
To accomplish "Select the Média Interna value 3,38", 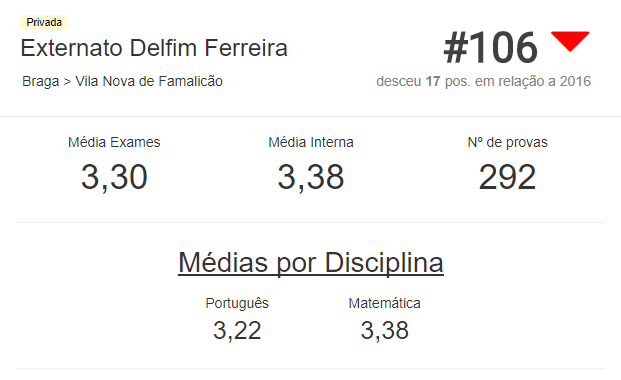I will 310,177.
